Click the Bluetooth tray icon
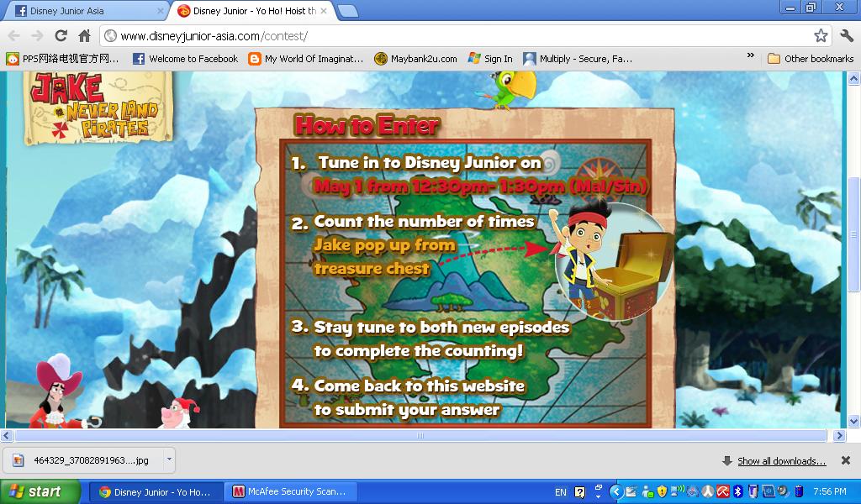The height and width of the screenshot is (504, 861). pos(738,491)
